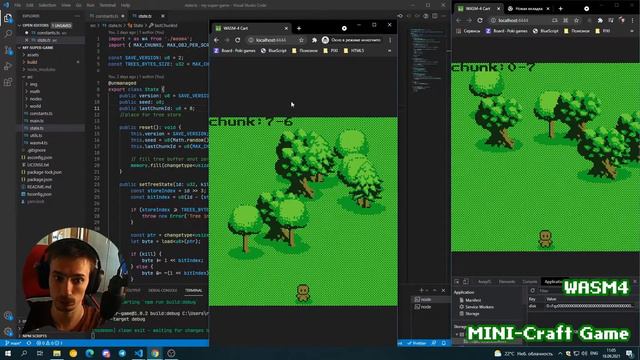Open Windows taskbar search
Image resolution: width=640 pixels, height=360 pixels.
[x=24, y=353]
